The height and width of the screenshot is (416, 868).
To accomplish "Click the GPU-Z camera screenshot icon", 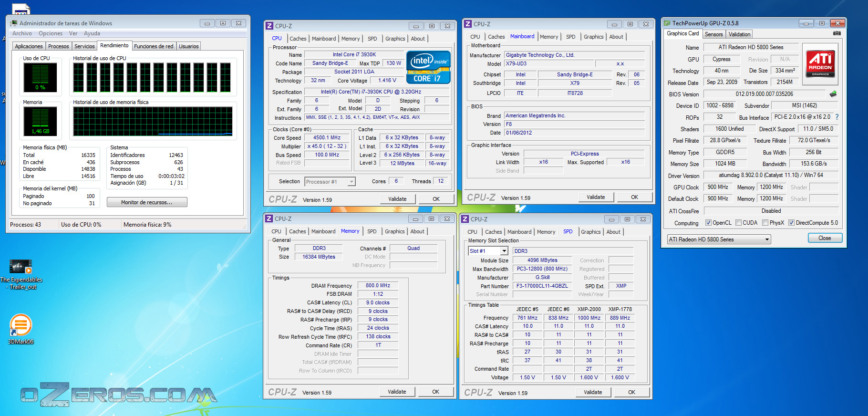I will tap(837, 33).
